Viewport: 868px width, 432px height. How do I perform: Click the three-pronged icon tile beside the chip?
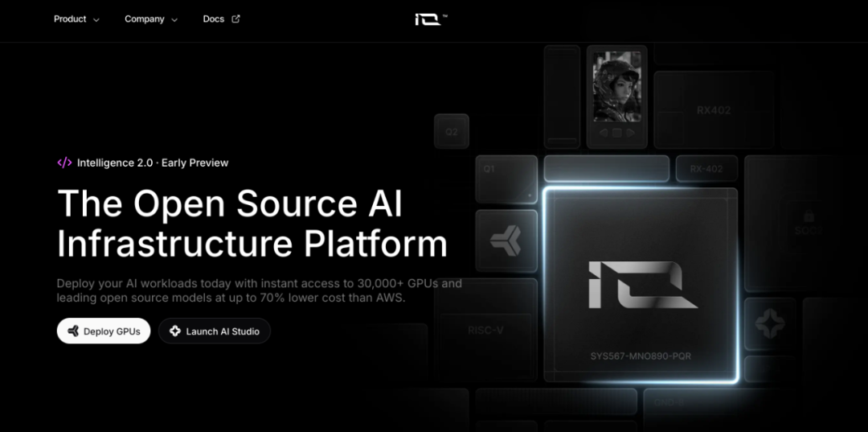(x=506, y=241)
